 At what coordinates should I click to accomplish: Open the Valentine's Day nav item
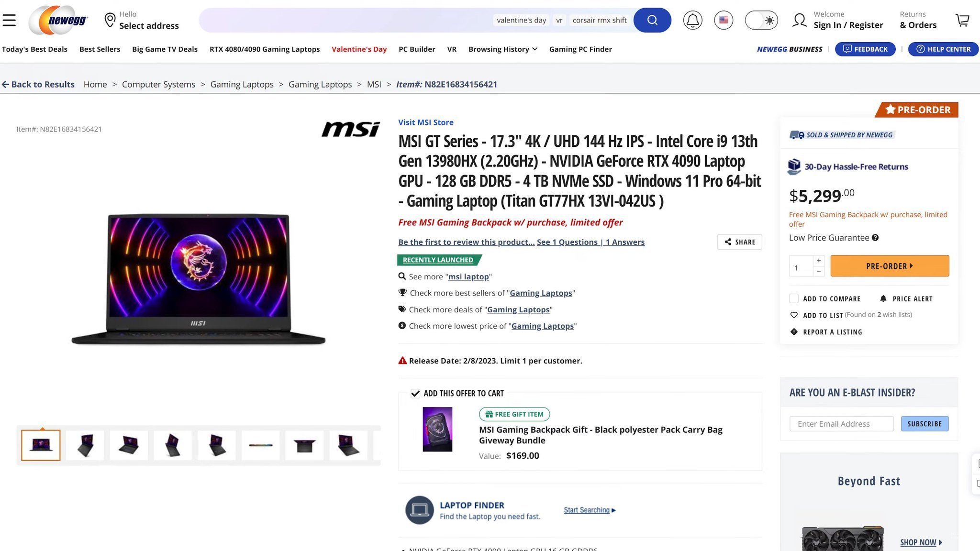click(x=359, y=49)
